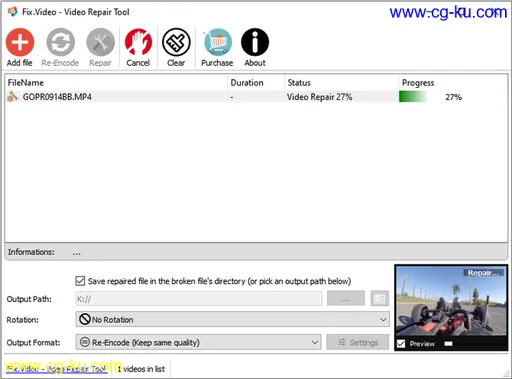Screen dimensions: 512x379
Task: Open the Settings button
Action: (x=358, y=342)
